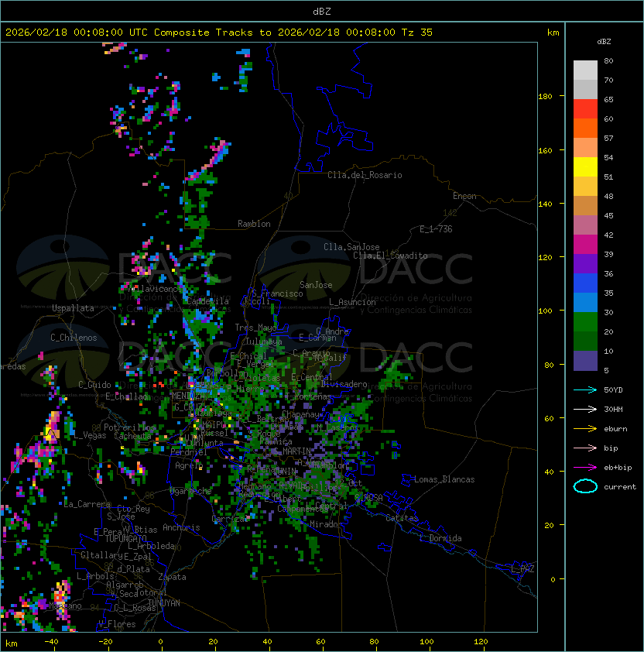Select the blue 36 dBZ color swatch
The height and width of the screenshot is (652, 644).
585,283
